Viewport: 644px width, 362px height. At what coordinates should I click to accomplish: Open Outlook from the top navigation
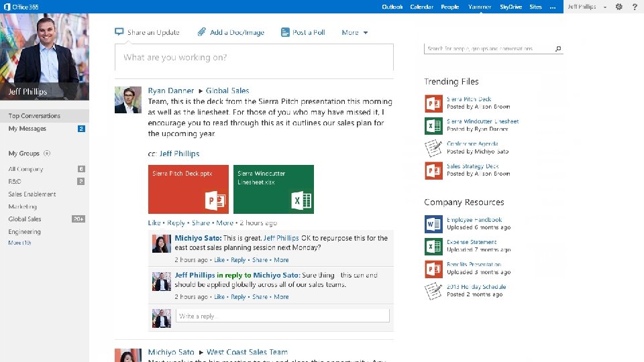pyautogui.click(x=392, y=7)
